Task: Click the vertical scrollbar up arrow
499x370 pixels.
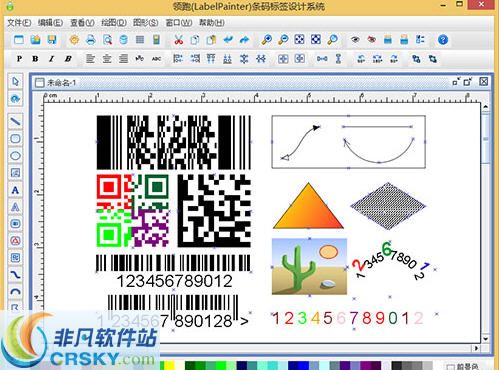Action: (x=486, y=107)
